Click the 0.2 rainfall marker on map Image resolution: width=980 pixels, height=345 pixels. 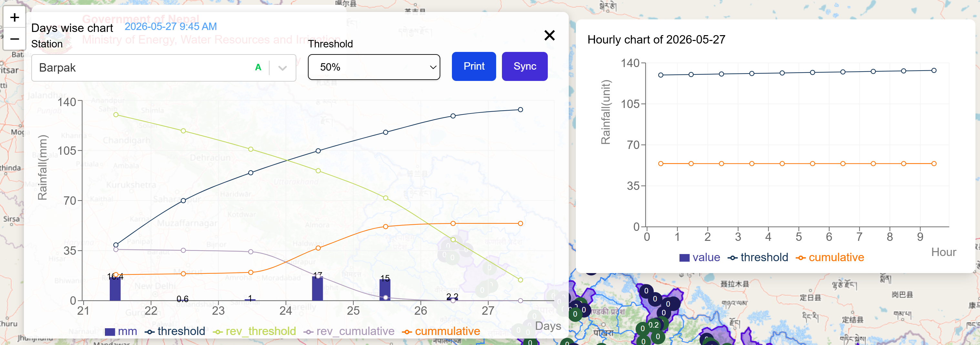click(654, 325)
